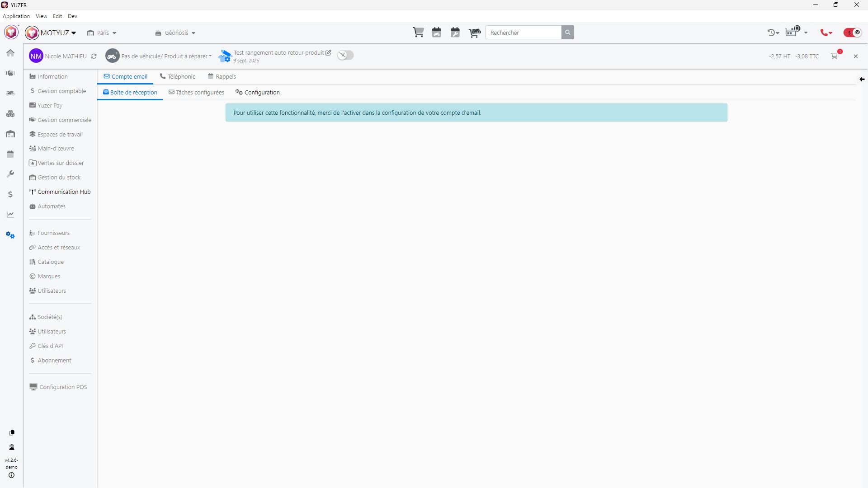
Task: Open the statistics chart icon in sidebar
Action: tap(10, 215)
